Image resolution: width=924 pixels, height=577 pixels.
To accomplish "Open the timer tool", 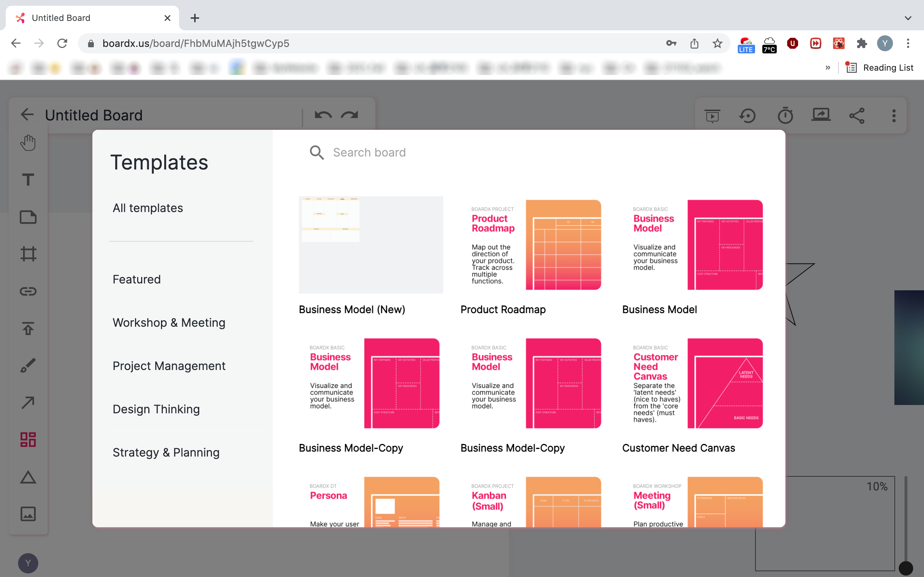I will (x=785, y=115).
